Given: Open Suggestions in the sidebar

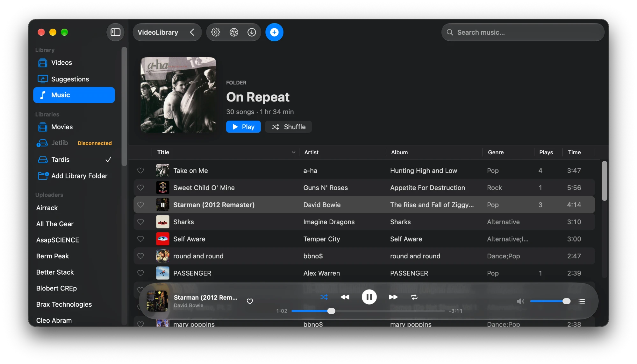Looking at the screenshot, I should click(74, 79).
